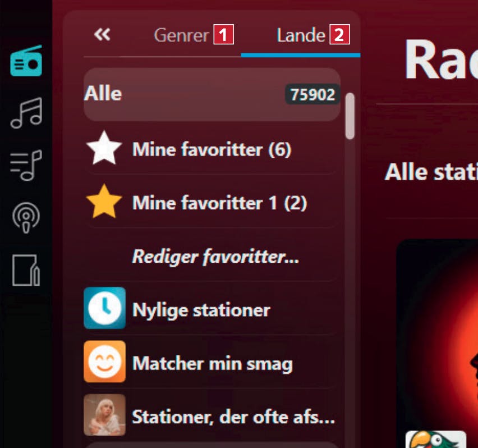Open the device storage icon in sidebar

tap(26, 270)
